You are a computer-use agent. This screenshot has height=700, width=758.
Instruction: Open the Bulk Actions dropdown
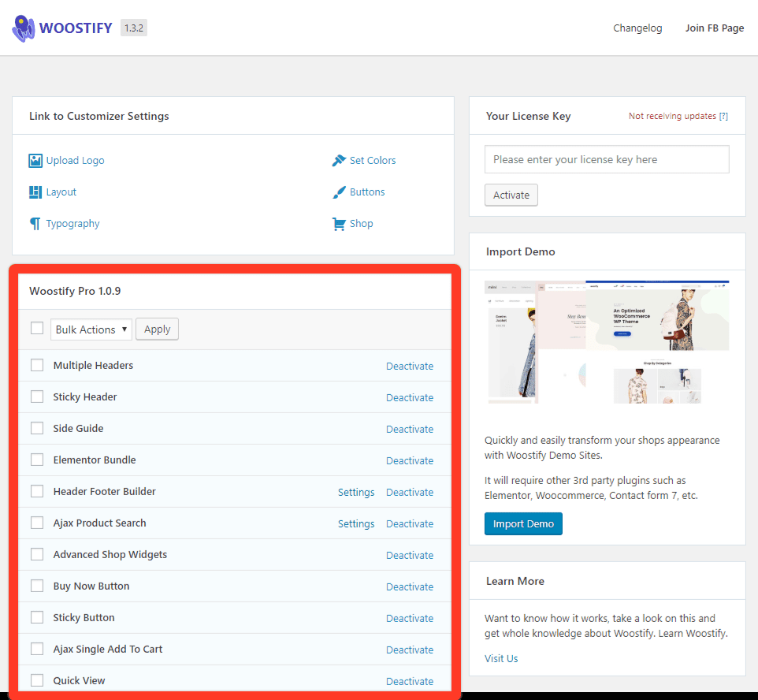[91, 330]
